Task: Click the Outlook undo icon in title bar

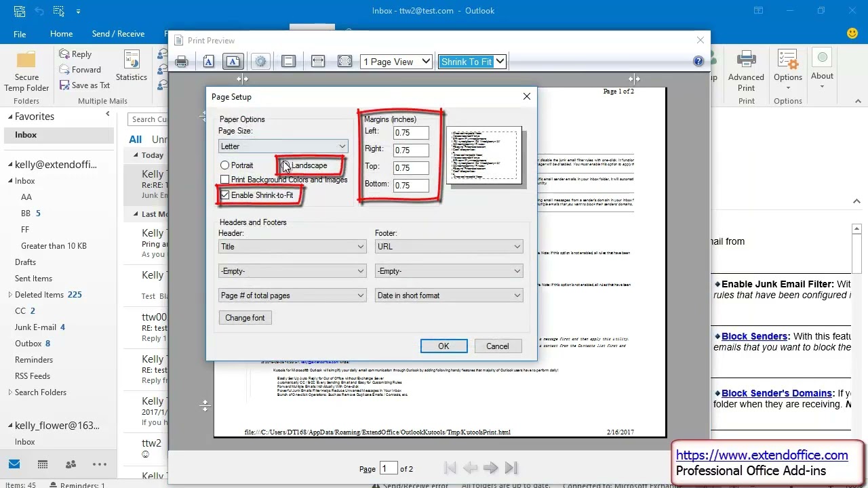Action: point(39,11)
